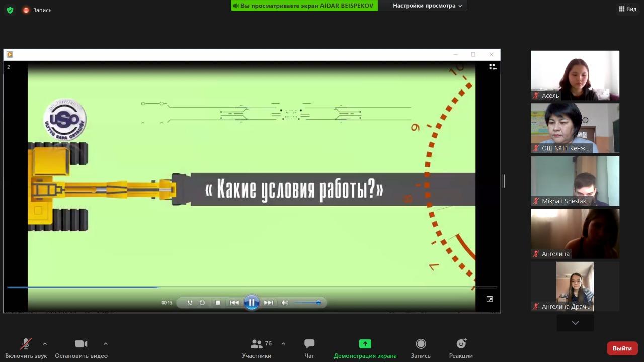
Task: Expand video options arrow beside the camera
Action: coord(105,344)
